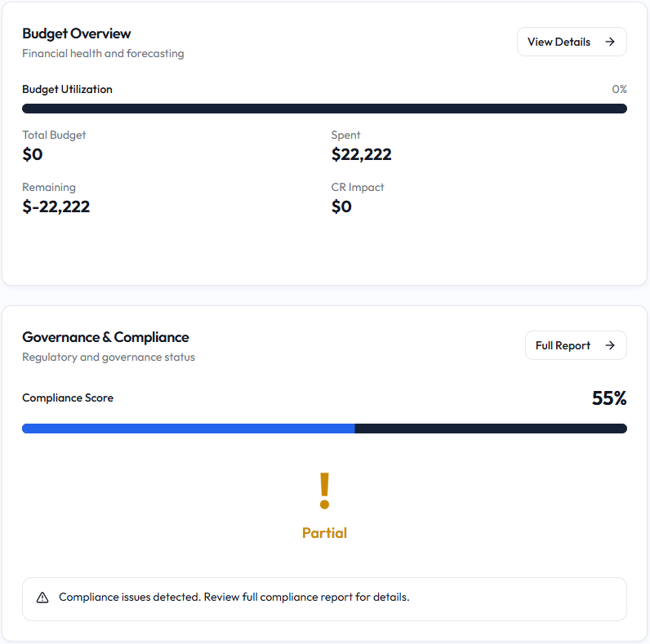Click the arrow icon in View Details
The height and width of the screenshot is (644, 650).
[x=610, y=42]
